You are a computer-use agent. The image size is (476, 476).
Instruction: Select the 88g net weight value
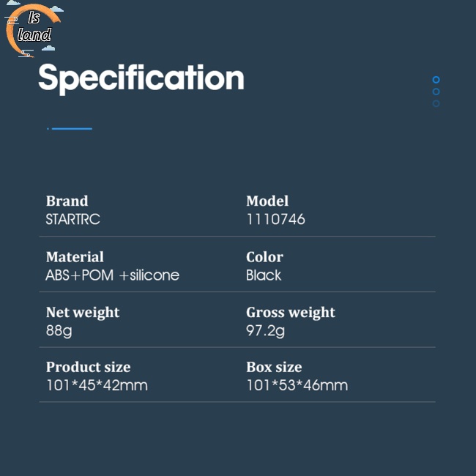click(59, 330)
